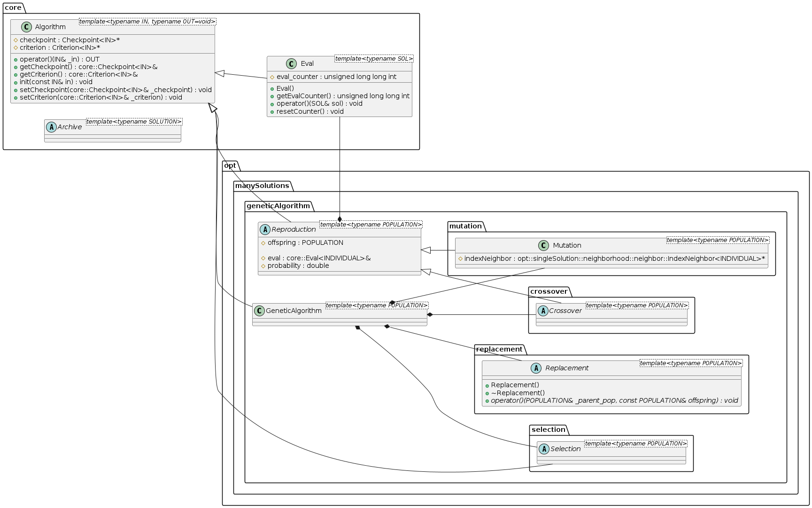
Task: Select the replacement package tab
Action: coord(499,349)
